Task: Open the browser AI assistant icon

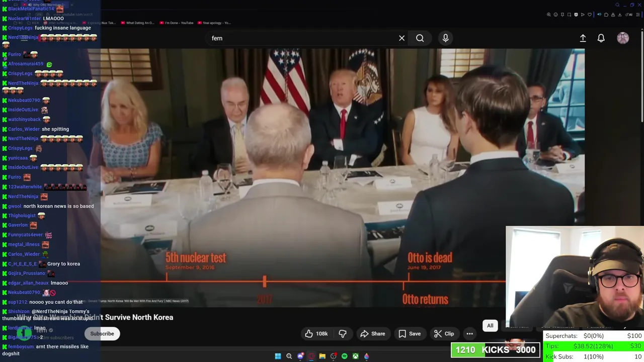Action: click(x=629, y=15)
